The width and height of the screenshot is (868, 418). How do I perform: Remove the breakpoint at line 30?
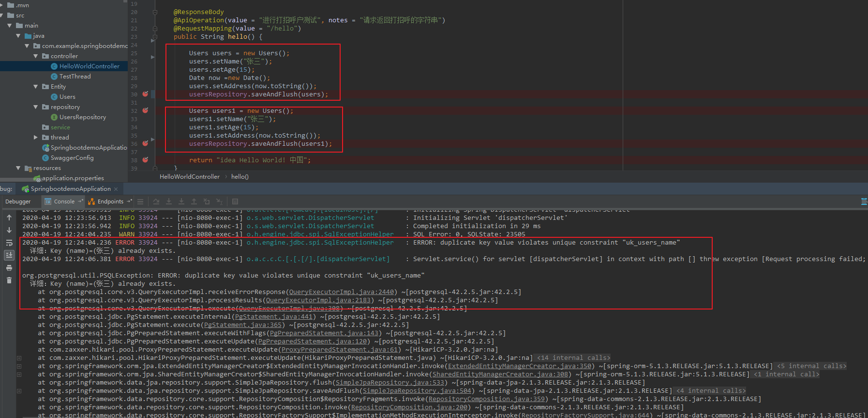(x=145, y=94)
